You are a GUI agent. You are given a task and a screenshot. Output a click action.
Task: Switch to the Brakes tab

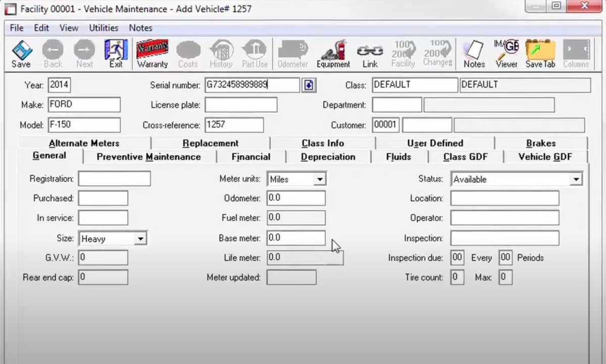tap(541, 143)
